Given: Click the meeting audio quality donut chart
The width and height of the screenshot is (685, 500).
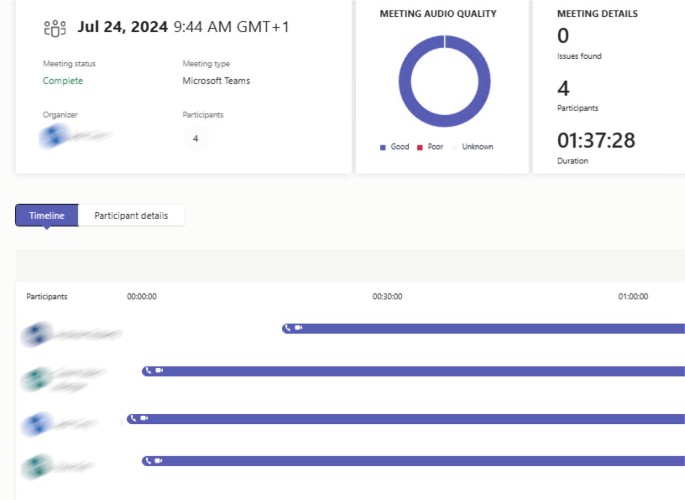Looking at the screenshot, I should click(x=444, y=80).
